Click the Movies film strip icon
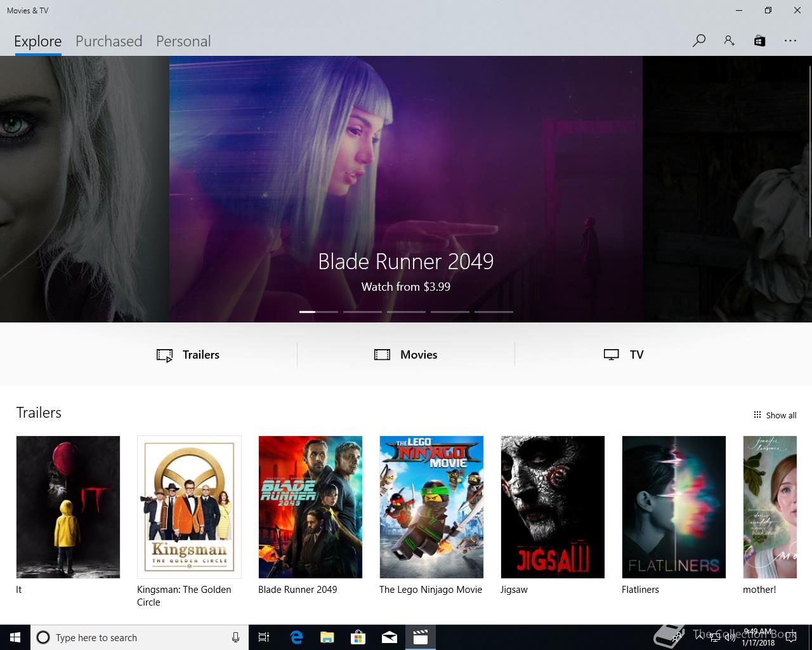 (x=382, y=355)
